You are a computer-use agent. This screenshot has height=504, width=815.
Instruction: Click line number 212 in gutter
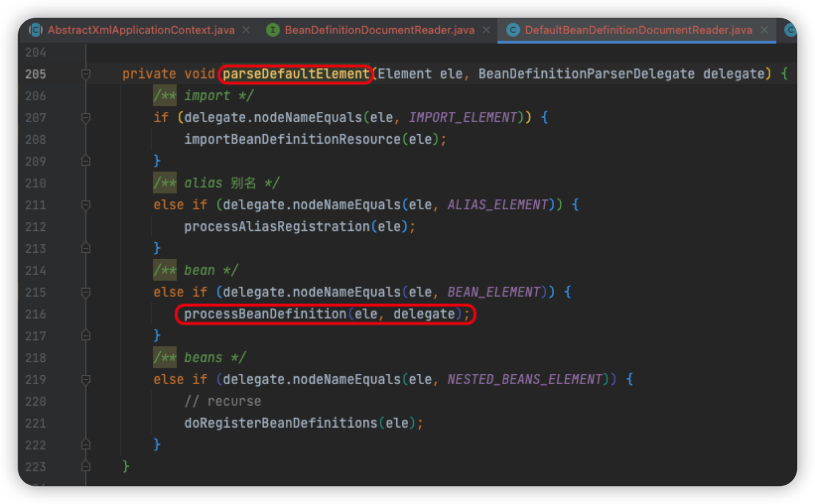pos(36,227)
